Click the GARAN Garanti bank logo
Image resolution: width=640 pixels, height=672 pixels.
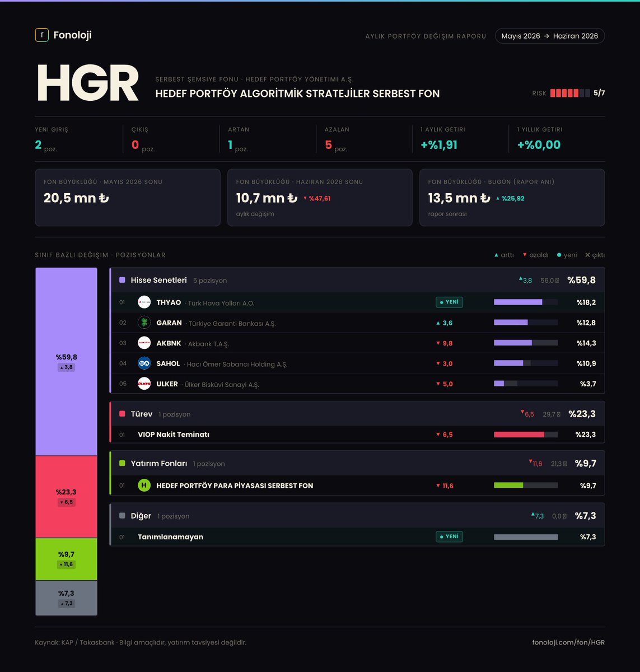click(x=144, y=323)
